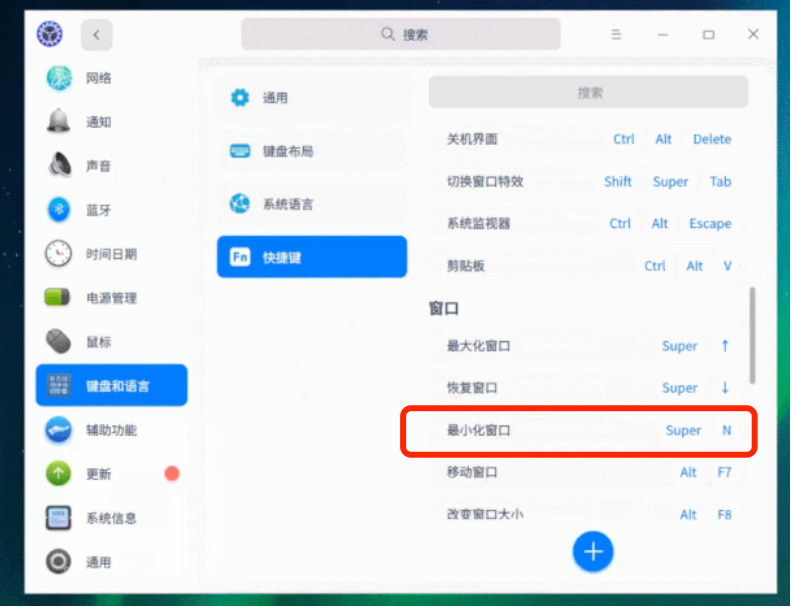This screenshot has height=608, width=792.
Task: Select the Notification bell icon
Action: [x=59, y=122]
